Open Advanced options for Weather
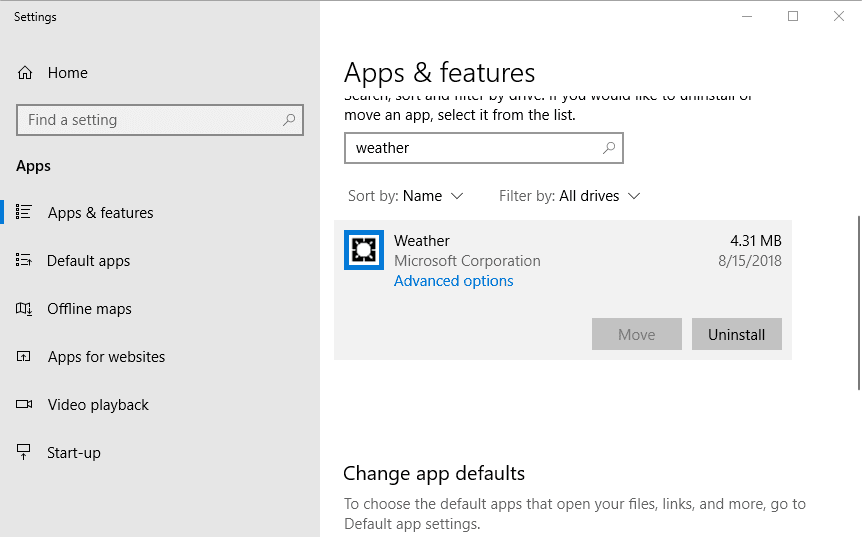 pyautogui.click(x=454, y=281)
